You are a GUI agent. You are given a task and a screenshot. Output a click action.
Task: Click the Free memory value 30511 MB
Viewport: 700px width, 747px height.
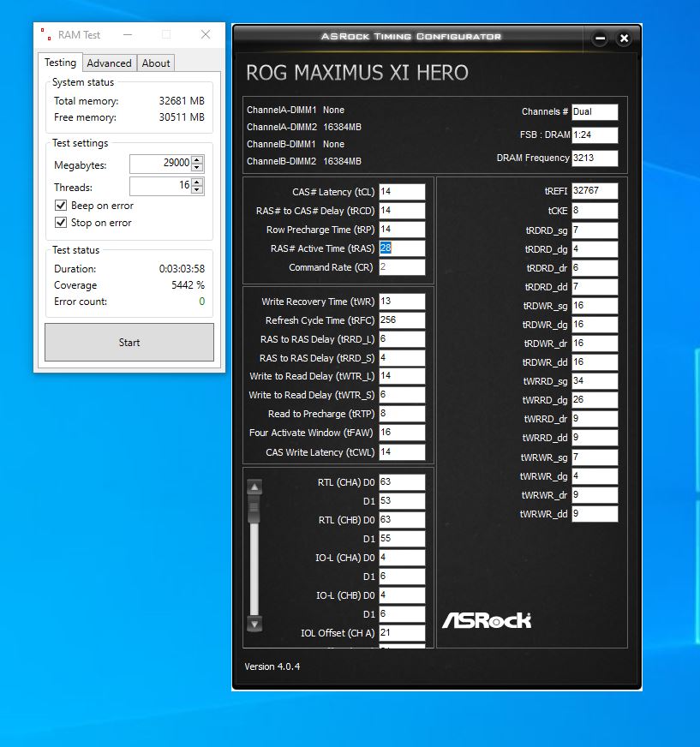182,117
